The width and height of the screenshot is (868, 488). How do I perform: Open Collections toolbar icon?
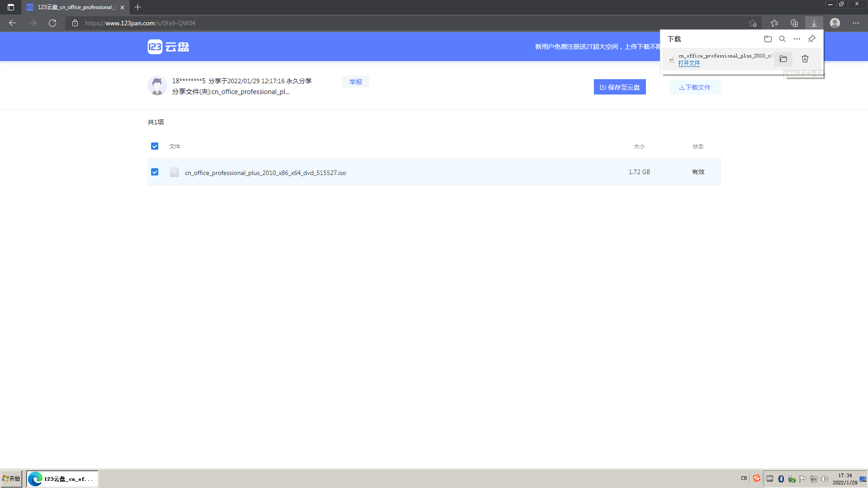point(794,23)
